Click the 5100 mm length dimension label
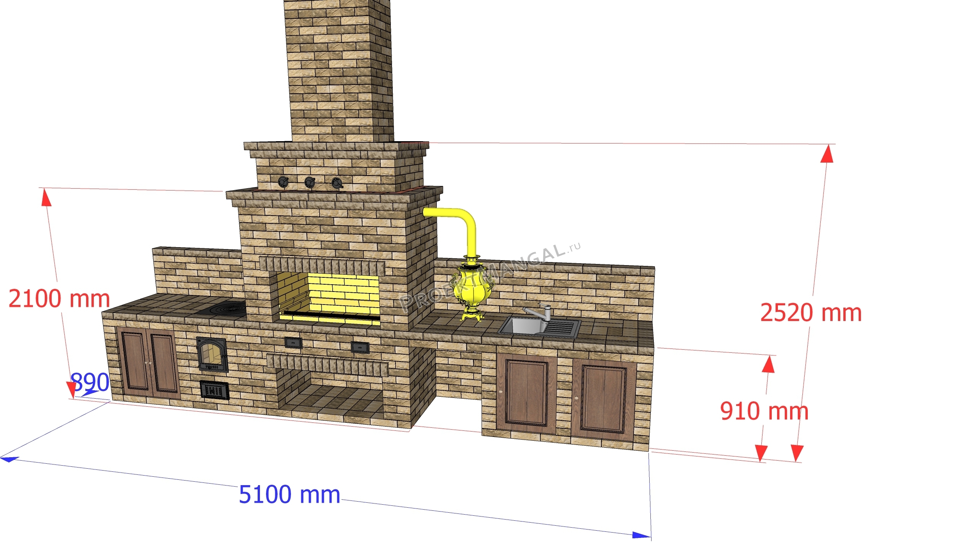Image resolution: width=980 pixels, height=554 pixels. [x=289, y=495]
